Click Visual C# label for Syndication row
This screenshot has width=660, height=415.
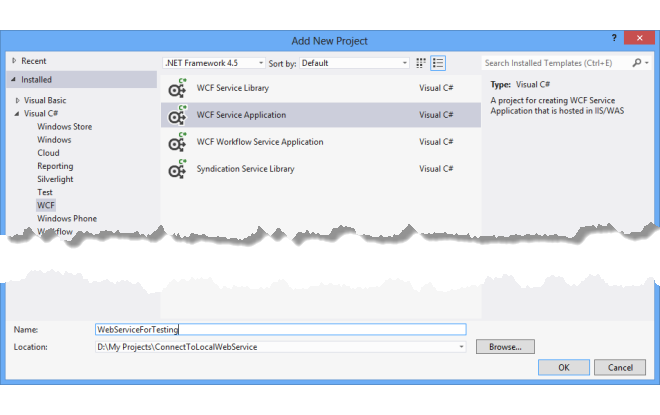pos(436,169)
